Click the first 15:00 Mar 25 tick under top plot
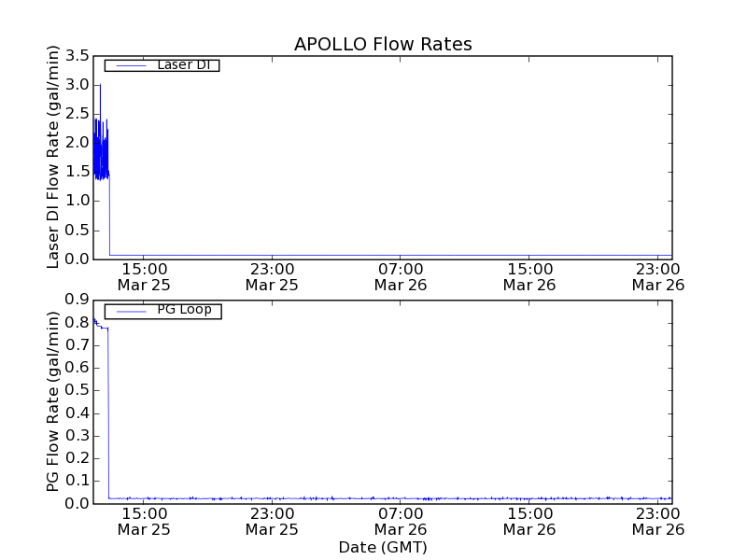 coord(143,276)
